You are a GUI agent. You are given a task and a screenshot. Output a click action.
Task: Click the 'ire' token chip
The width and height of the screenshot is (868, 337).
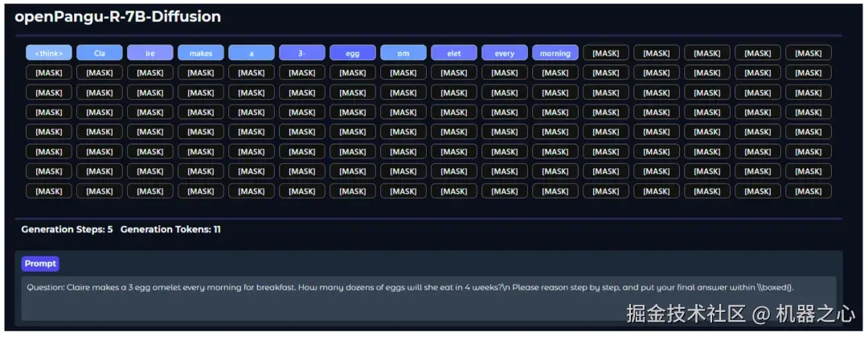150,53
